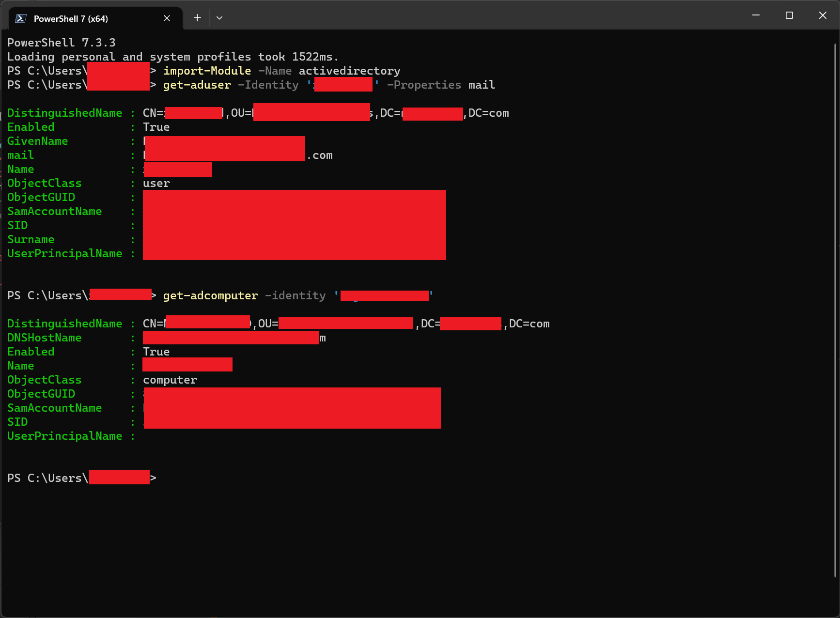The height and width of the screenshot is (618, 840).
Task: Click the close window icon
Action: pyautogui.click(x=823, y=15)
